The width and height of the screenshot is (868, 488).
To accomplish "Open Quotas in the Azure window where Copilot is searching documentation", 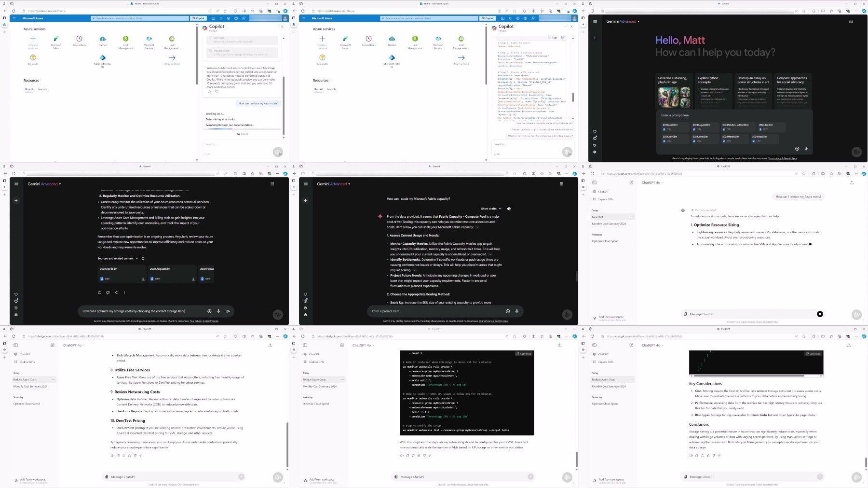I will pyautogui.click(x=102, y=40).
